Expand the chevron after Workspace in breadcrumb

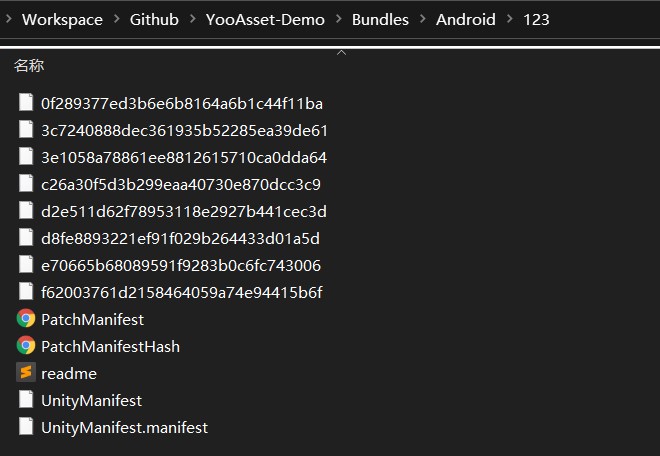(x=117, y=19)
